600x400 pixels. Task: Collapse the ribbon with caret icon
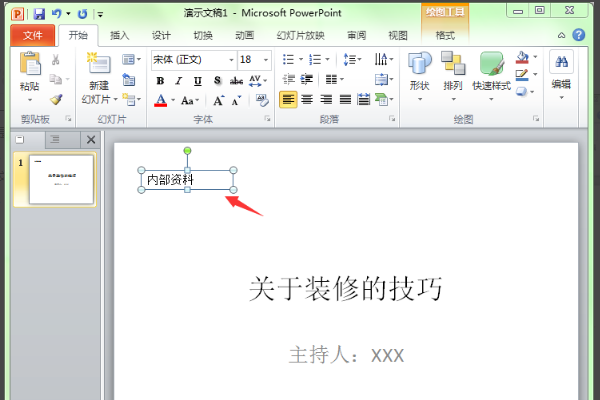click(x=561, y=36)
